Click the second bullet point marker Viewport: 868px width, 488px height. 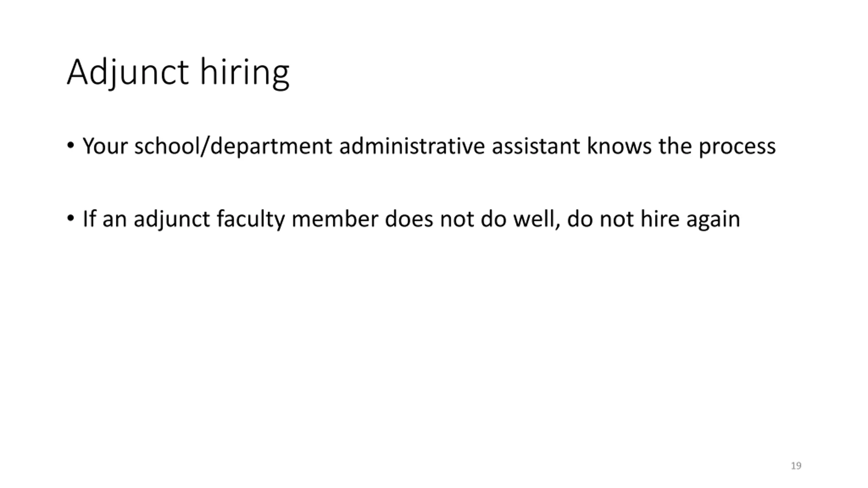pyautogui.click(x=71, y=218)
